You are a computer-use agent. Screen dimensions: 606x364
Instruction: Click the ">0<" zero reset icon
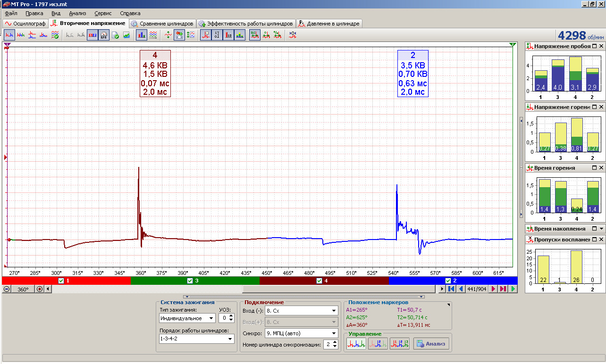pyautogui.click(x=293, y=34)
